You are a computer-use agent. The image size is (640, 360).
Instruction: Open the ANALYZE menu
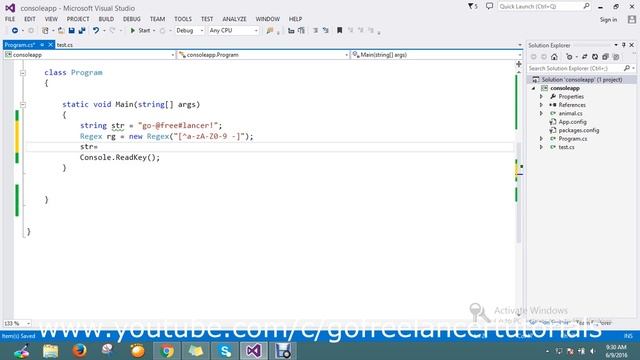pyautogui.click(x=234, y=19)
